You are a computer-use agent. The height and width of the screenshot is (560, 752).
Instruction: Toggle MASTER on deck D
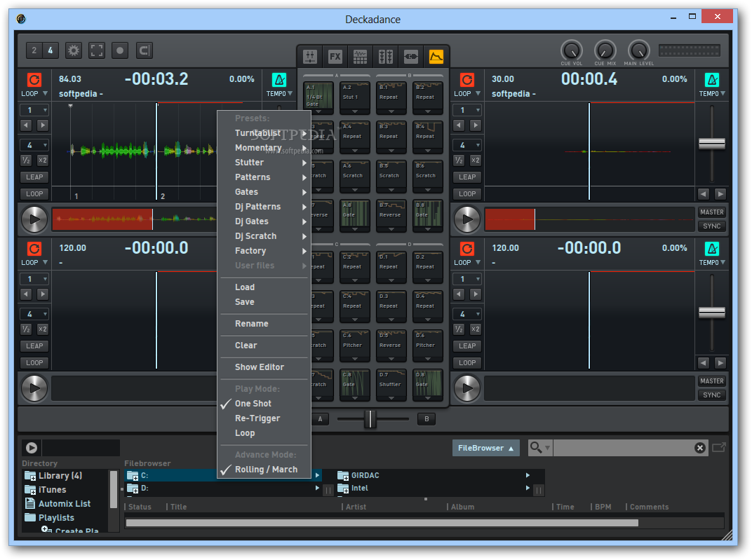[712, 381]
